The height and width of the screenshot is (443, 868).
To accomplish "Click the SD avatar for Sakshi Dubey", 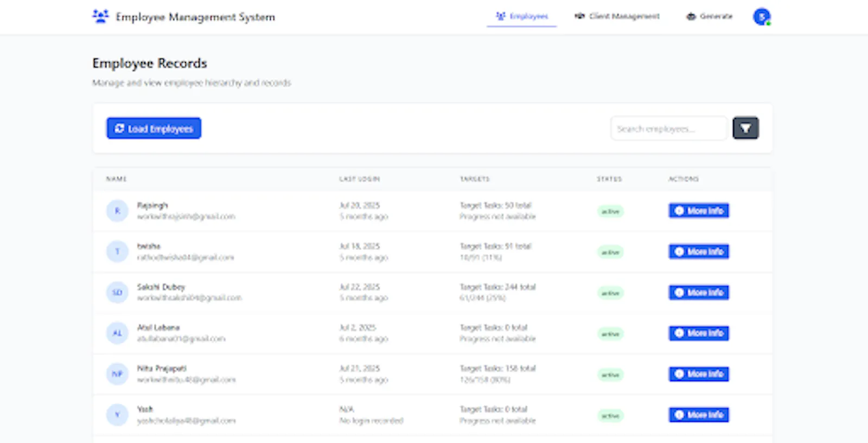I will (x=117, y=292).
